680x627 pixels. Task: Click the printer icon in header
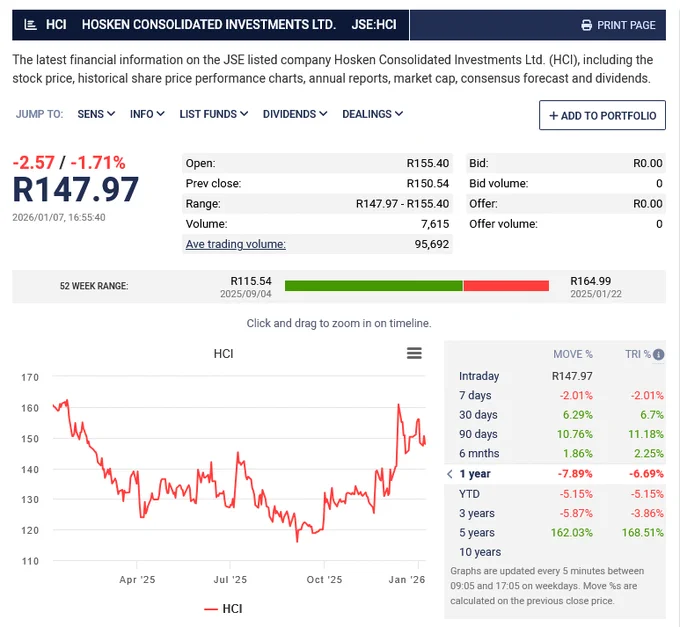pyautogui.click(x=586, y=25)
